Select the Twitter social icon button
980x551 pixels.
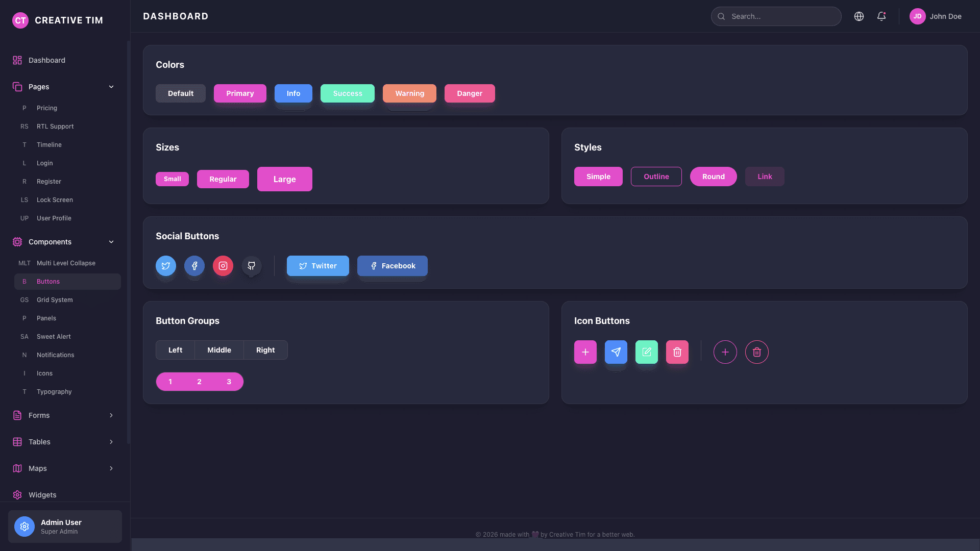(x=165, y=266)
